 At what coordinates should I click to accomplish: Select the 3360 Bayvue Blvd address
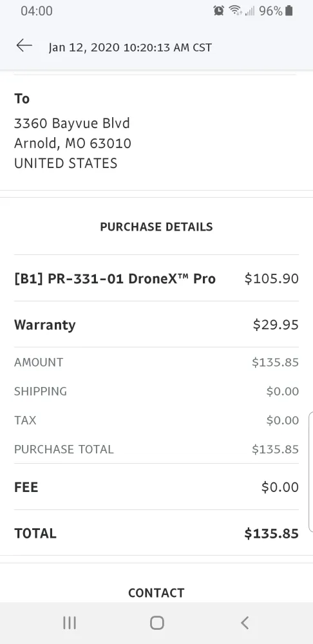pos(72,123)
